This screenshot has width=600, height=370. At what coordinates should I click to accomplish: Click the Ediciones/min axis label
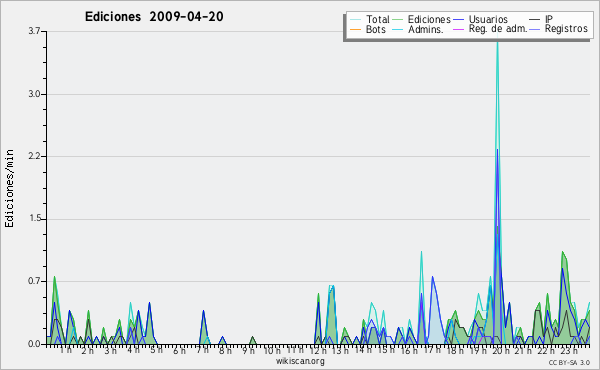(9, 188)
